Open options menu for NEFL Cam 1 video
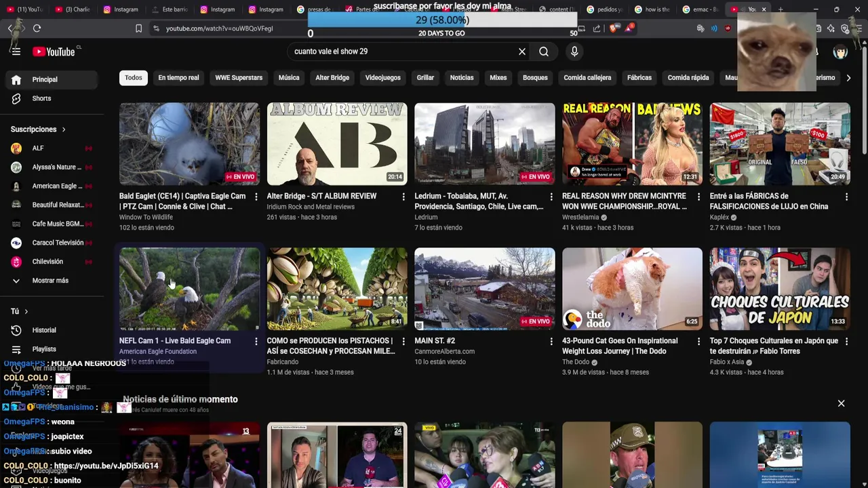This screenshot has height=488, width=868. click(x=256, y=342)
